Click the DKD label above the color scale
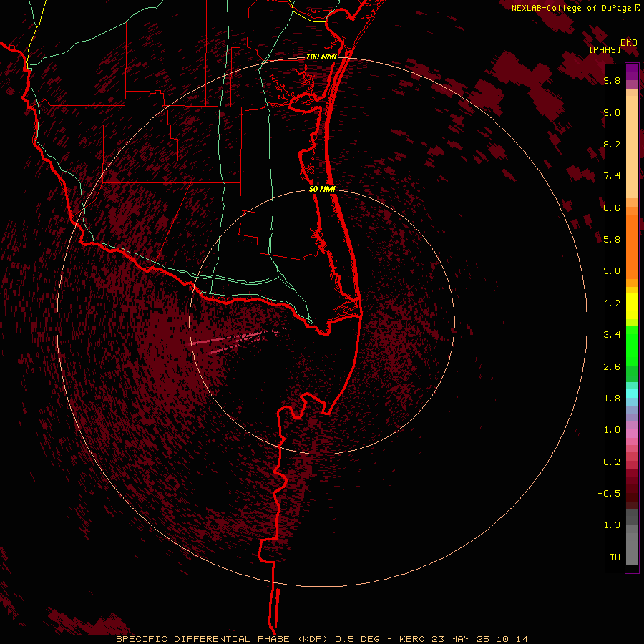644x644 pixels. (629, 43)
